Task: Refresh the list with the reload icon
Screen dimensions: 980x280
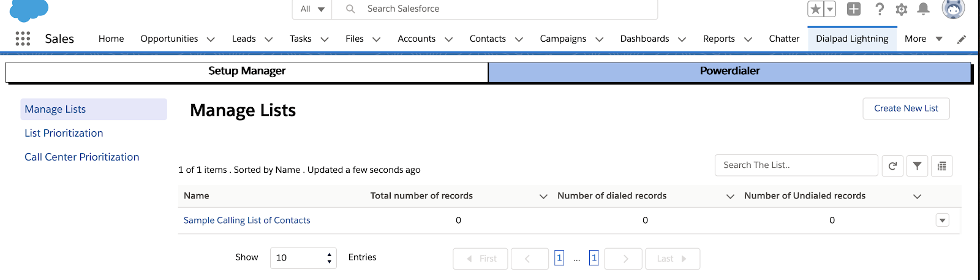Action: click(892, 165)
